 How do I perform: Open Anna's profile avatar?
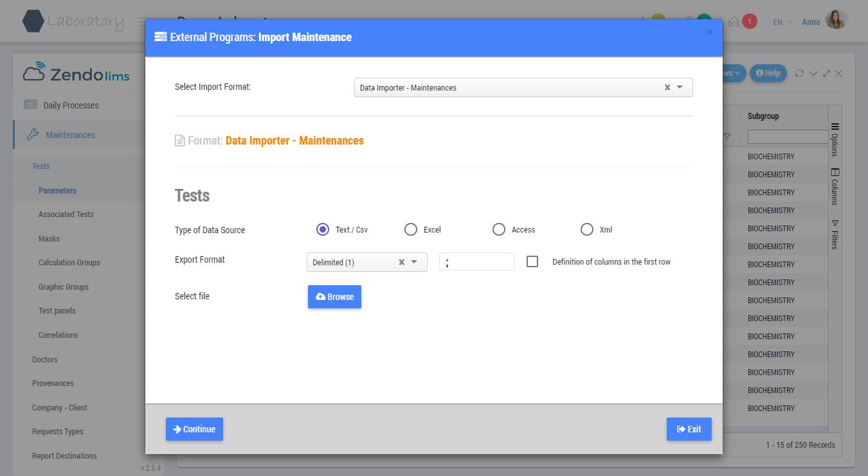coord(836,21)
